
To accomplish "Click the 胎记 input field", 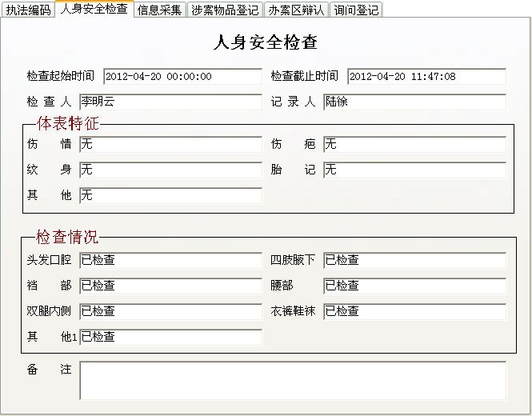I will tap(414, 170).
